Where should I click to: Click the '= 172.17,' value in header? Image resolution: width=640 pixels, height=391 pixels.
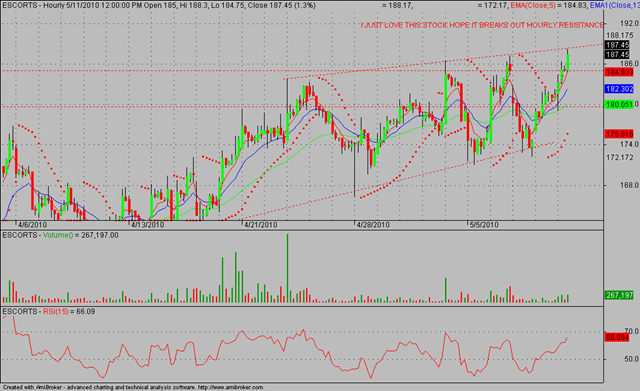493,6
